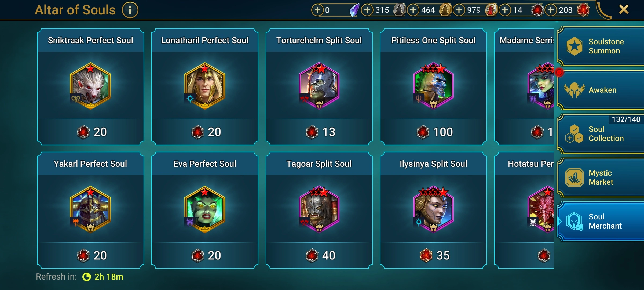The width and height of the screenshot is (644, 290).
Task: Select Lonatharil Perfect Soul portrait
Action: click(x=205, y=86)
